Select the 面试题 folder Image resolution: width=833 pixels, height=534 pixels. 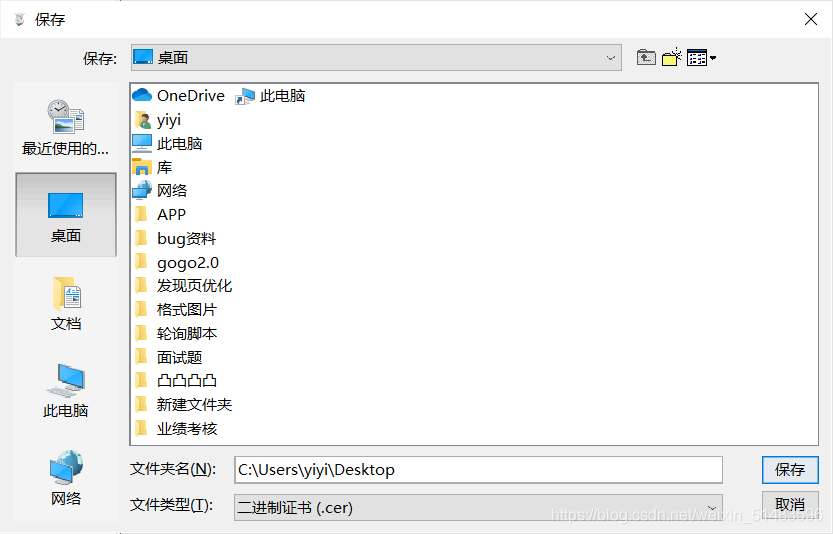[168, 357]
